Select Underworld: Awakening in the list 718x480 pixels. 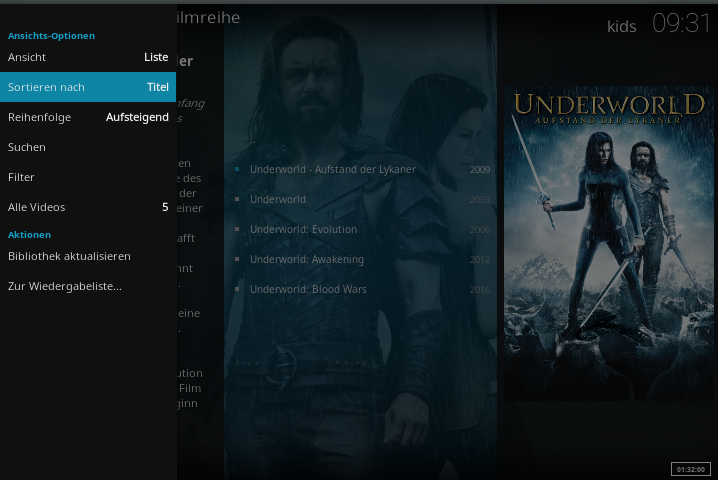click(x=362, y=259)
